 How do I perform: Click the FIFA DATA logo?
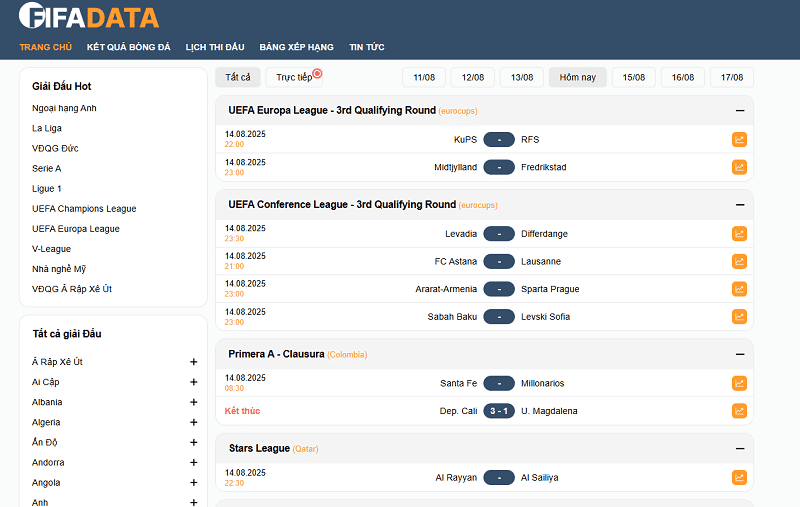coord(88,17)
